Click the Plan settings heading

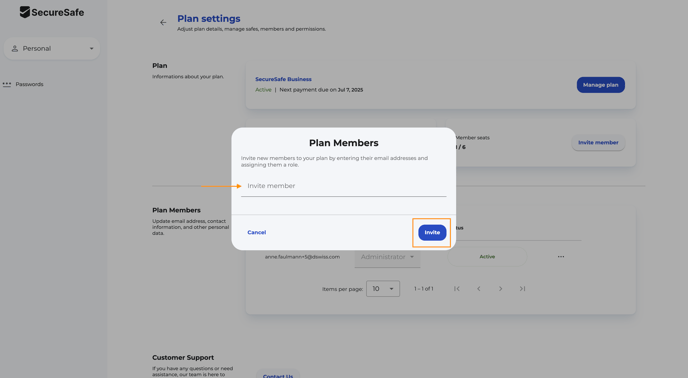(209, 19)
